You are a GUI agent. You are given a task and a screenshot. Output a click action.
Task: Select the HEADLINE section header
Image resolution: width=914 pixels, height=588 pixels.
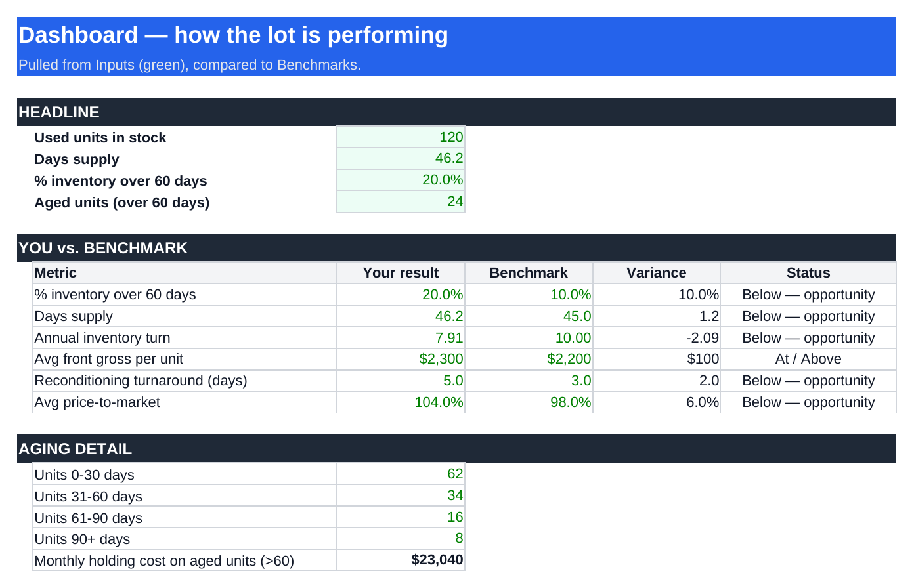(456, 112)
